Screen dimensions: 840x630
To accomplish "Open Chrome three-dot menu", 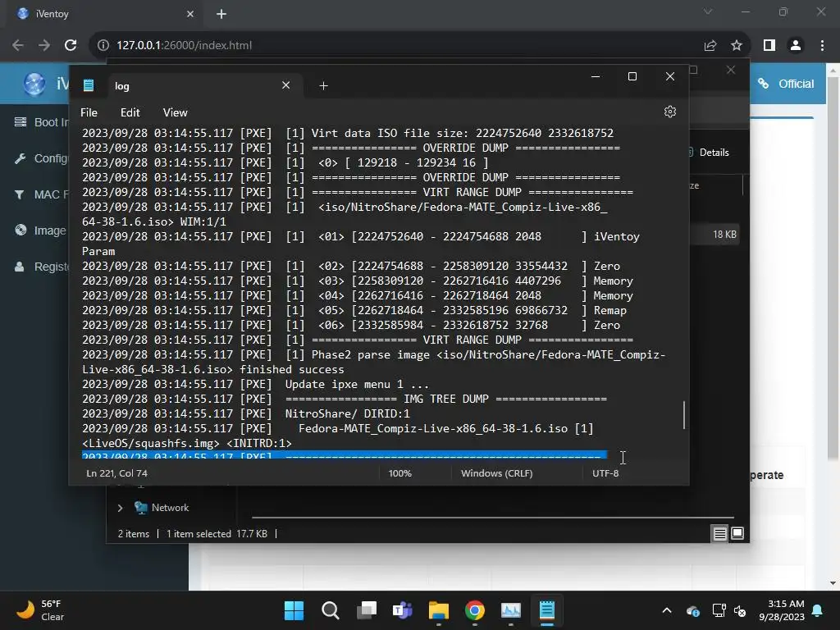I will (x=822, y=46).
